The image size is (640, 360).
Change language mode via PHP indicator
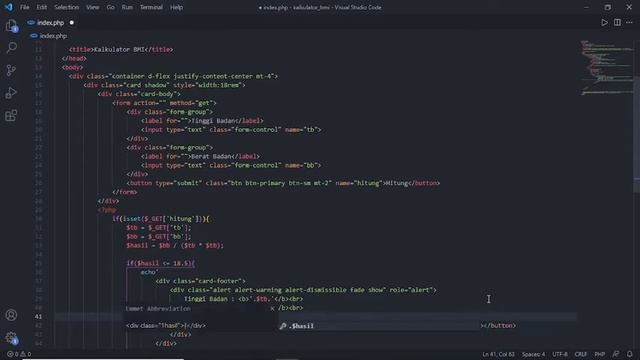[x=600, y=354]
